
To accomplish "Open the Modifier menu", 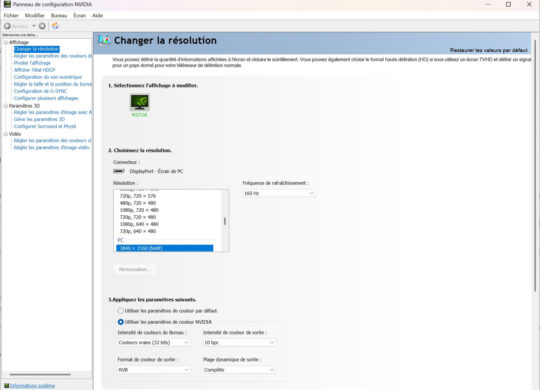I will click(x=34, y=16).
